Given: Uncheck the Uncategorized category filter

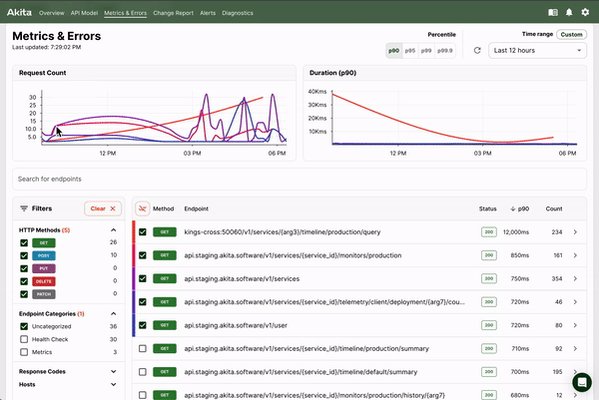Looking at the screenshot, I should 24,326.
